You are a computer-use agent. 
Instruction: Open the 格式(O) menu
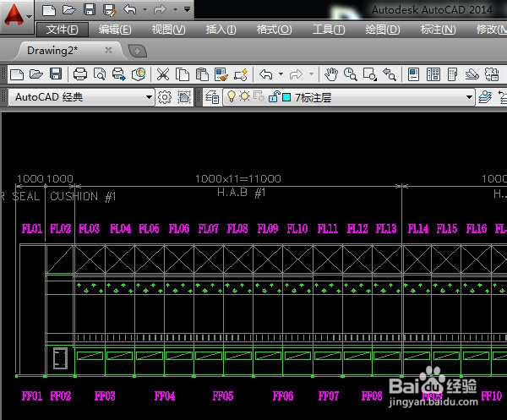click(274, 30)
